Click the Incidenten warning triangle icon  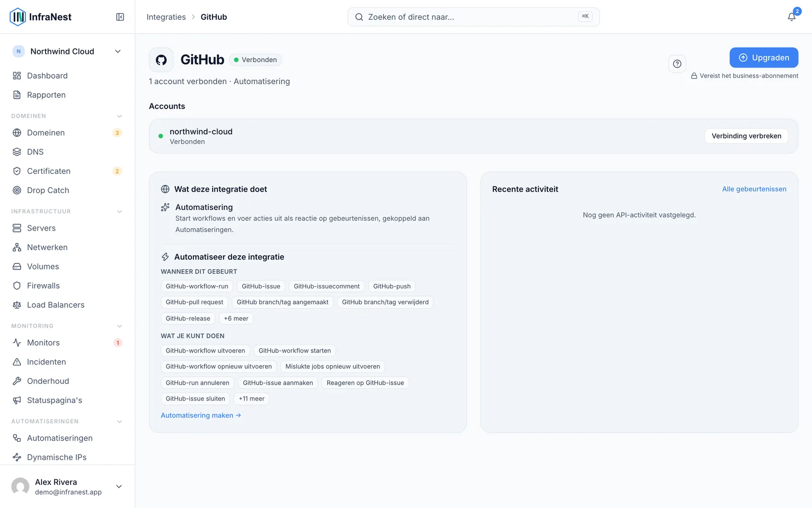pyautogui.click(x=17, y=362)
